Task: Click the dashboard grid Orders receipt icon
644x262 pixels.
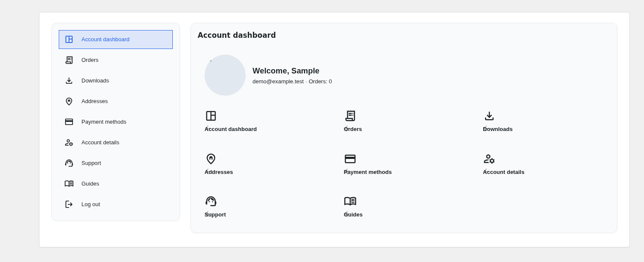Action: 350,116
